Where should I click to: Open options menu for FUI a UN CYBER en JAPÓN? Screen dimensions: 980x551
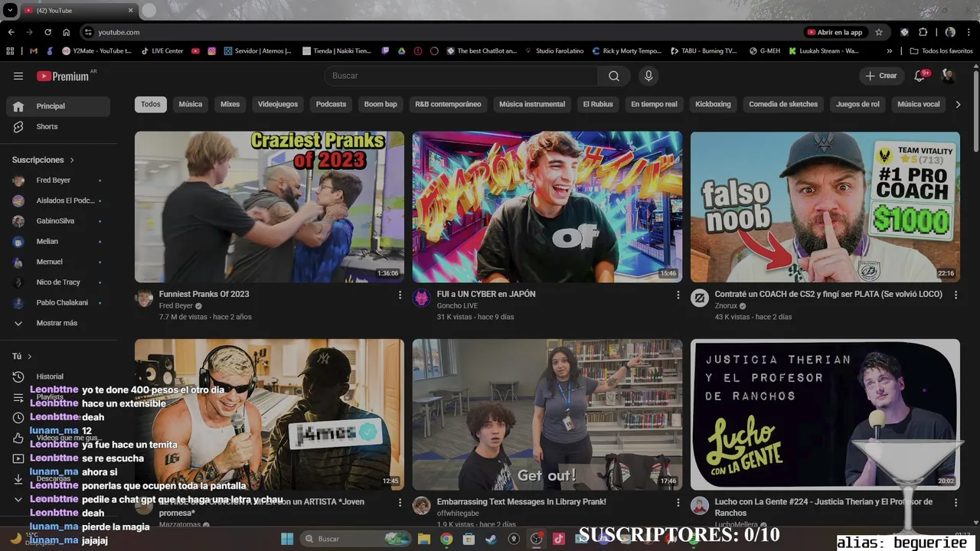point(678,295)
